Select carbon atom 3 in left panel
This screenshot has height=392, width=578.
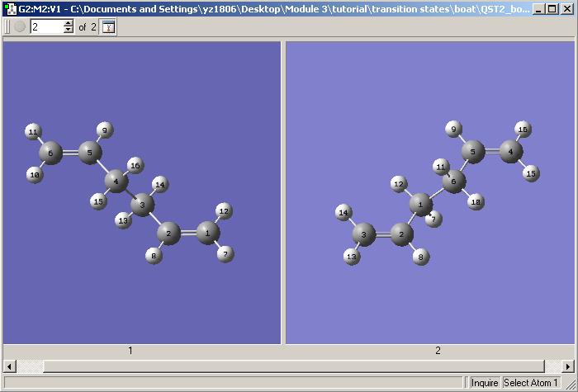143,204
